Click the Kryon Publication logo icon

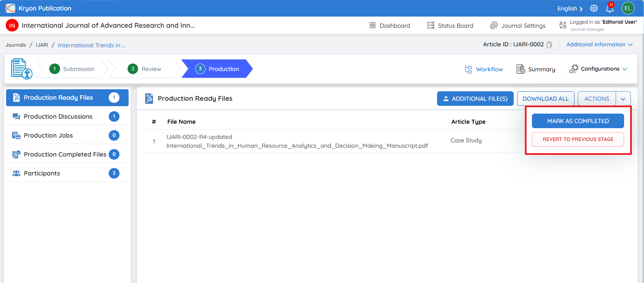tap(10, 8)
